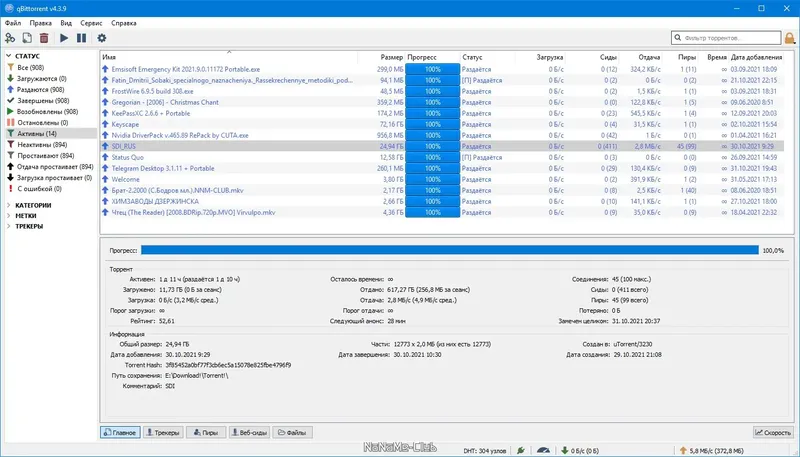800x457 pixels.
Task: Open the Сервис menu
Action: pyautogui.click(x=91, y=23)
